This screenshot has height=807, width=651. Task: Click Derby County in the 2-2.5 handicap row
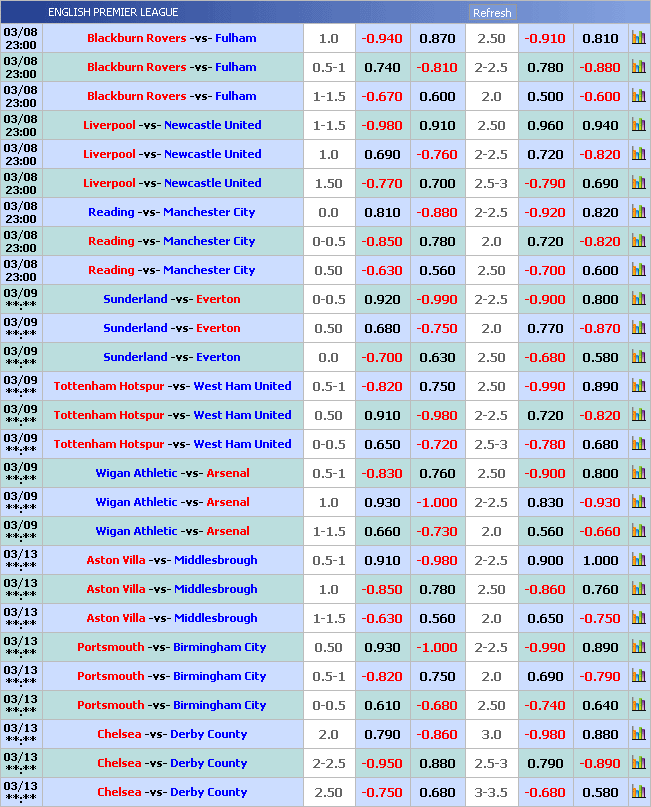tap(208, 763)
